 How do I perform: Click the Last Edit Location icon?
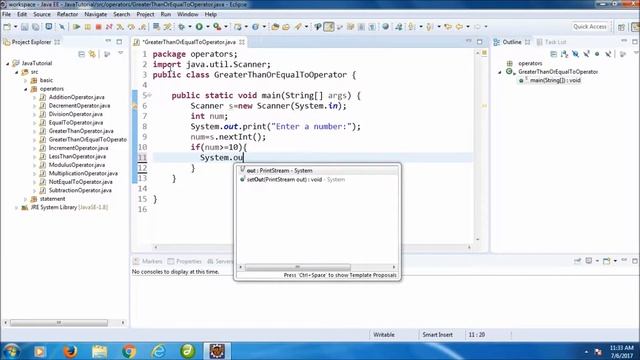point(448,27)
